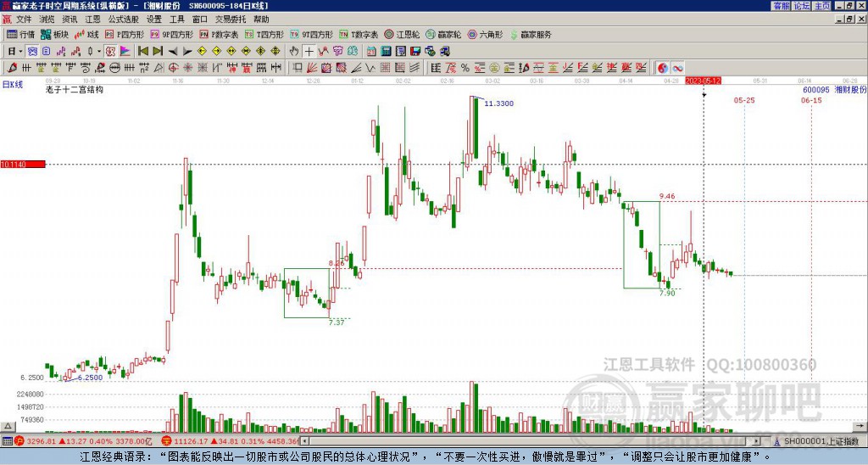Select the zigzag wave line tool
The height and width of the screenshot is (465, 868).
tap(370, 68)
